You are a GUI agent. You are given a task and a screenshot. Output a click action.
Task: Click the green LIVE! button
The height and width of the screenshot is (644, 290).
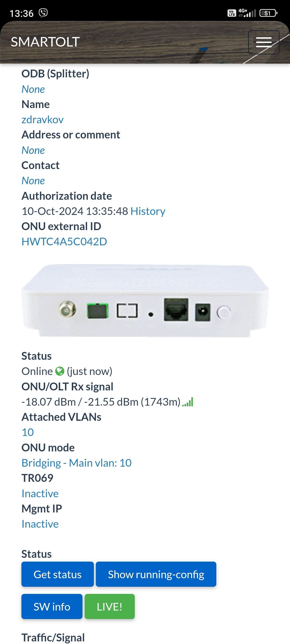point(110,606)
